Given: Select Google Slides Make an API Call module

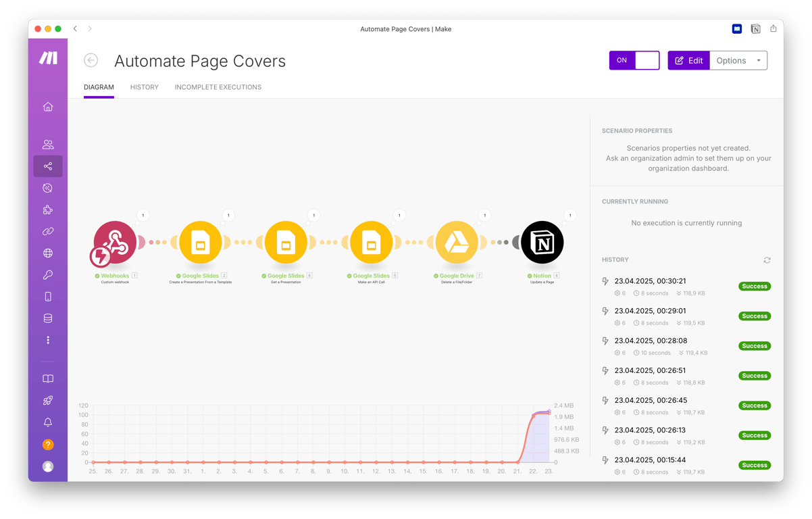Looking at the screenshot, I should [372, 242].
